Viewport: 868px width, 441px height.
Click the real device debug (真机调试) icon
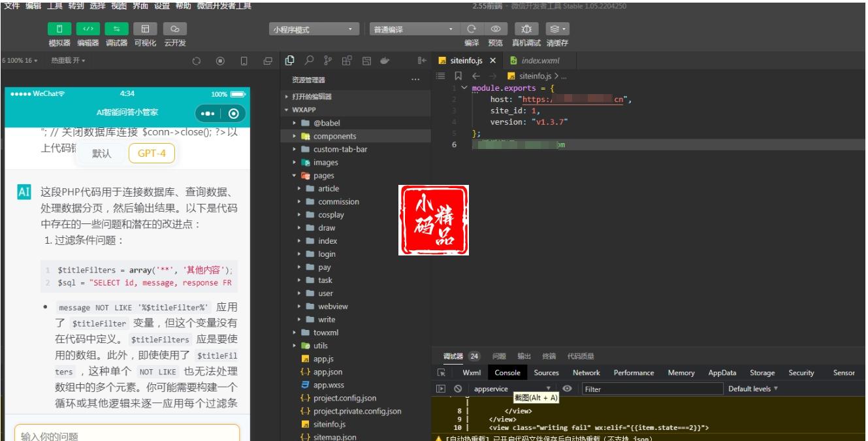pos(526,29)
